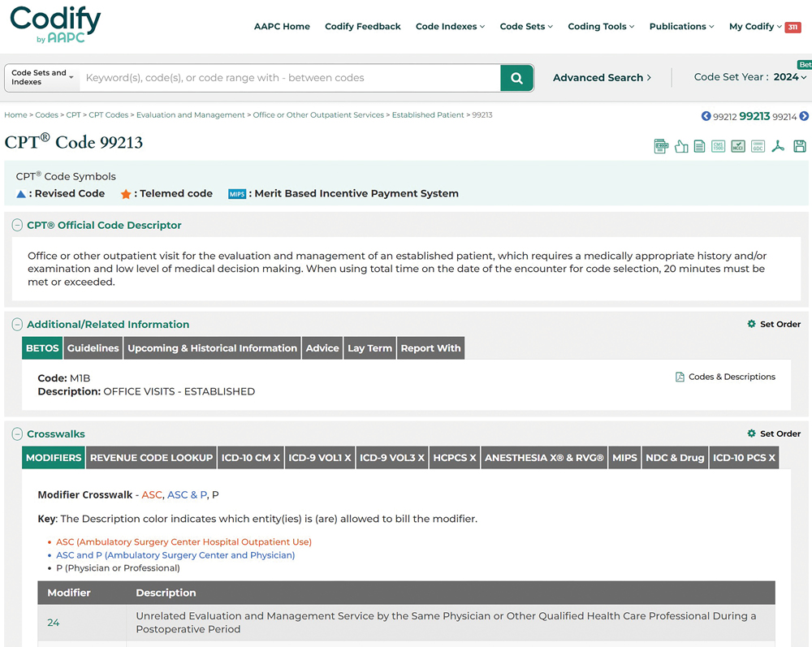Screen dimensions: 812x647
Task: Open Advanced Search
Action: (601, 77)
